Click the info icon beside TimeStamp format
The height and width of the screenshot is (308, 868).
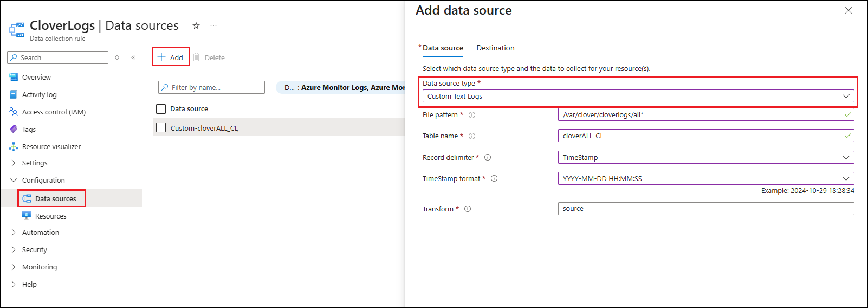tap(494, 179)
